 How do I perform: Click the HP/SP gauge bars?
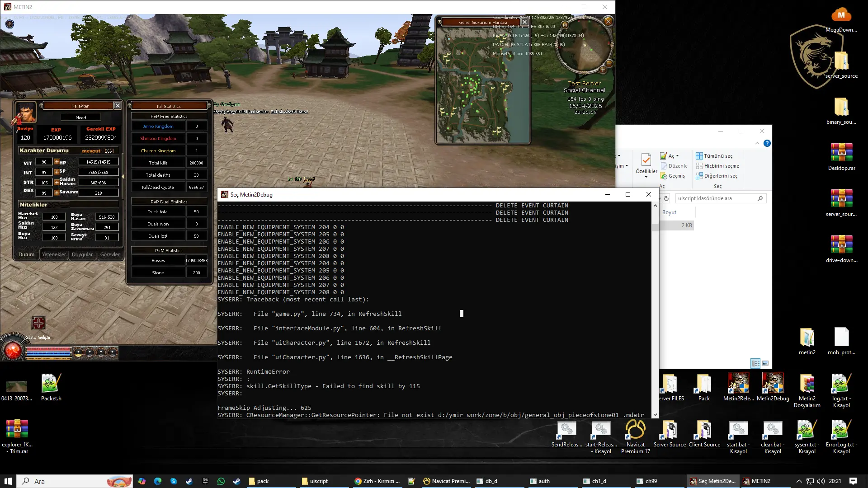48,353
